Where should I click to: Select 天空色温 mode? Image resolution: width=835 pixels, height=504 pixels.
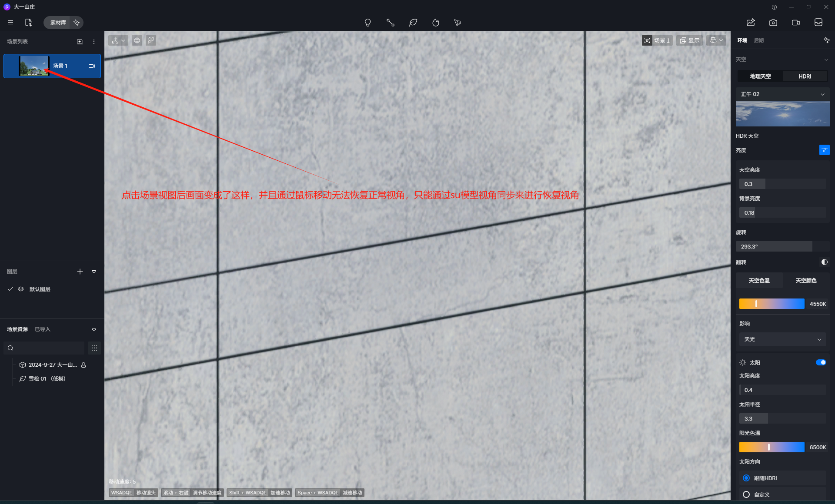[759, 281]
